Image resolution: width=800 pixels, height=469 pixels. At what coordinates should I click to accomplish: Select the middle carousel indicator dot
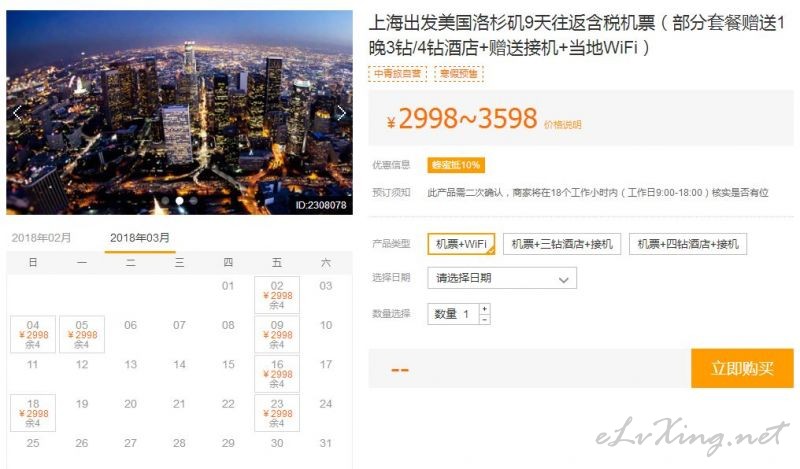(180, 201)
